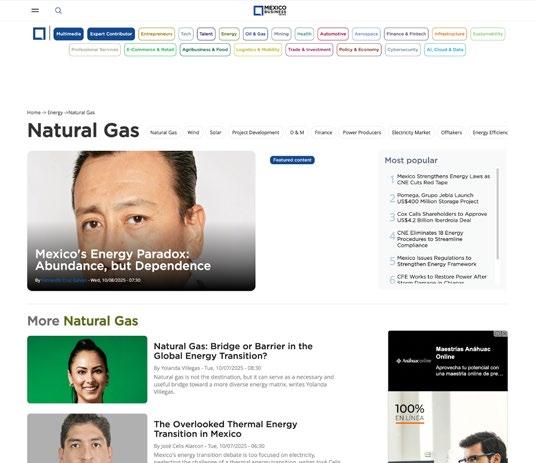Open the Project Development subcategory

coord(256,132)
